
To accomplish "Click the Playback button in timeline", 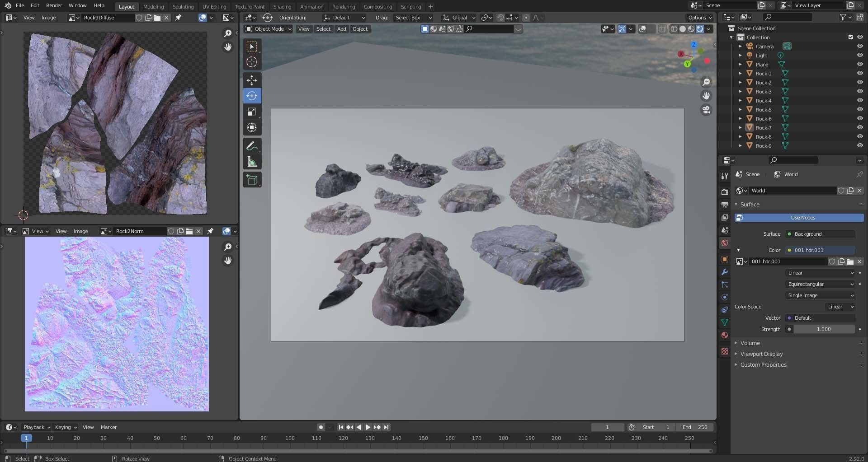I will pyautogui.click(x=36, y=427).
